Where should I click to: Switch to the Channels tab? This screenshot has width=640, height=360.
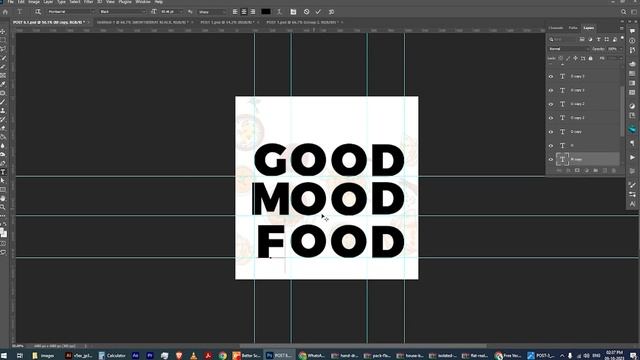(556, 28)
